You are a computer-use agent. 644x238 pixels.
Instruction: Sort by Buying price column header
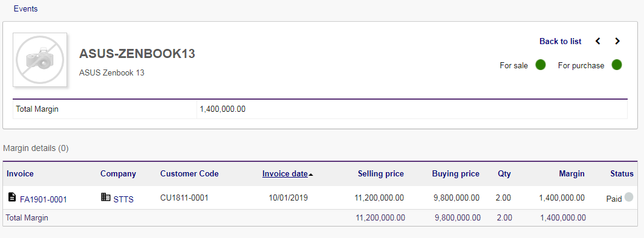tap(455, 173)
